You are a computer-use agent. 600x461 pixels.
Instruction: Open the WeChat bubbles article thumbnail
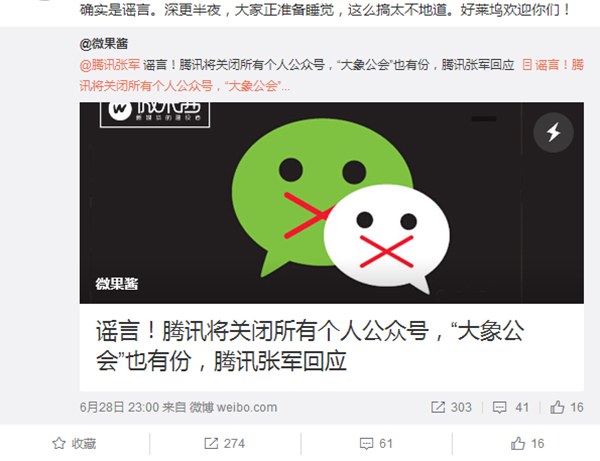point(332,203)
